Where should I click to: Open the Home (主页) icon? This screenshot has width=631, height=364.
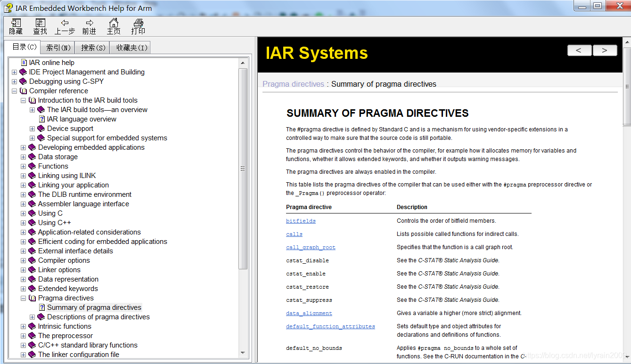[114, 23]
